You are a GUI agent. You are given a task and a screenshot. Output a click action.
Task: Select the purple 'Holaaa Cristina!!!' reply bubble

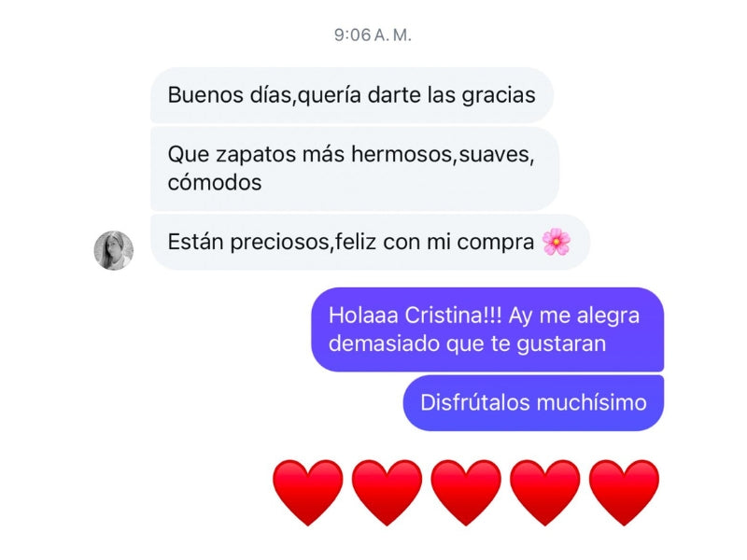click(x=487, y=329)
